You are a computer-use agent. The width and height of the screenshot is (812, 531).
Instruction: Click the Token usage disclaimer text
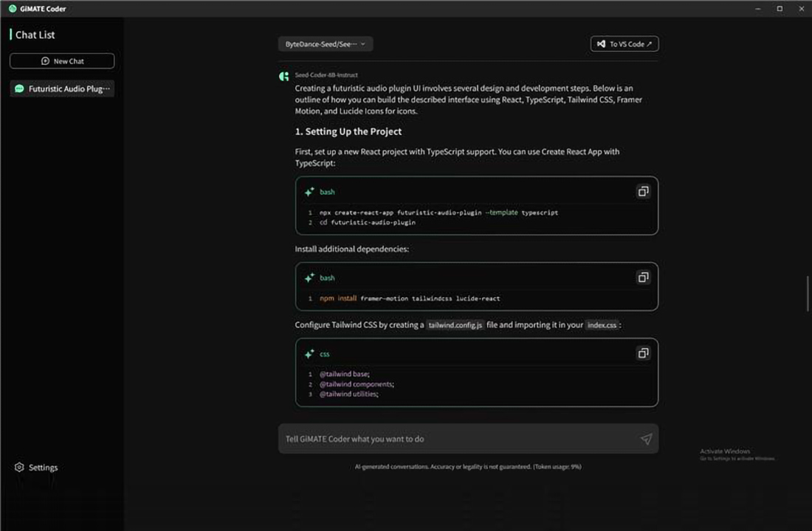(468, 466)
